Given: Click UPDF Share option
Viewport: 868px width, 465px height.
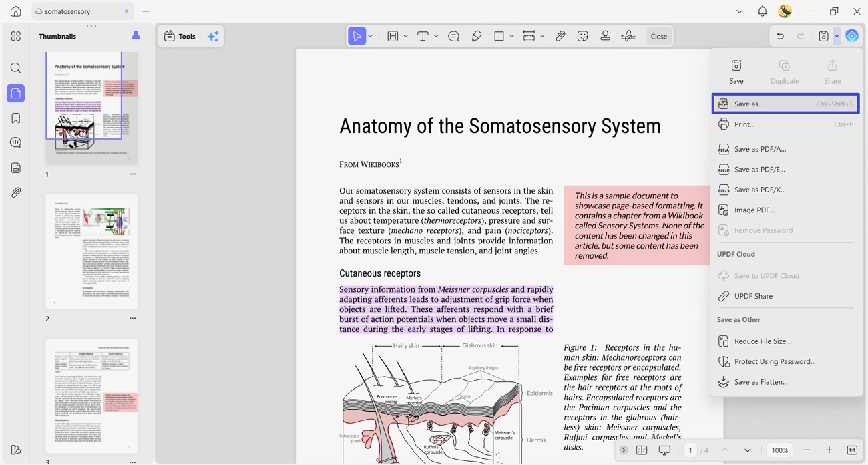Looking at the screenshot, I should [785, 296].
